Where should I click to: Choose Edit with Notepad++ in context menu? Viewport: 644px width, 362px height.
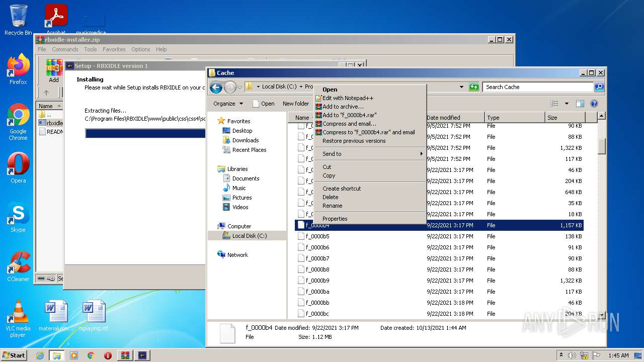369,98
